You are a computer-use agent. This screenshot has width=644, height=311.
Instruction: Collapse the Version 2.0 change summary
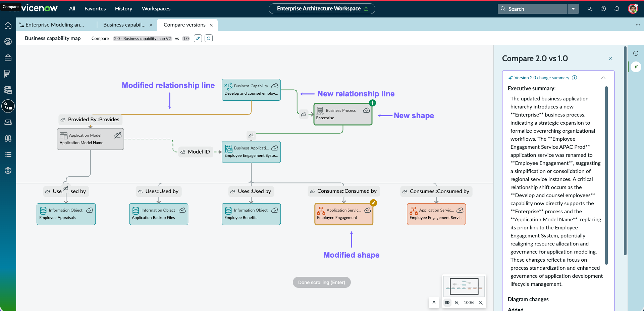[603, 78]
